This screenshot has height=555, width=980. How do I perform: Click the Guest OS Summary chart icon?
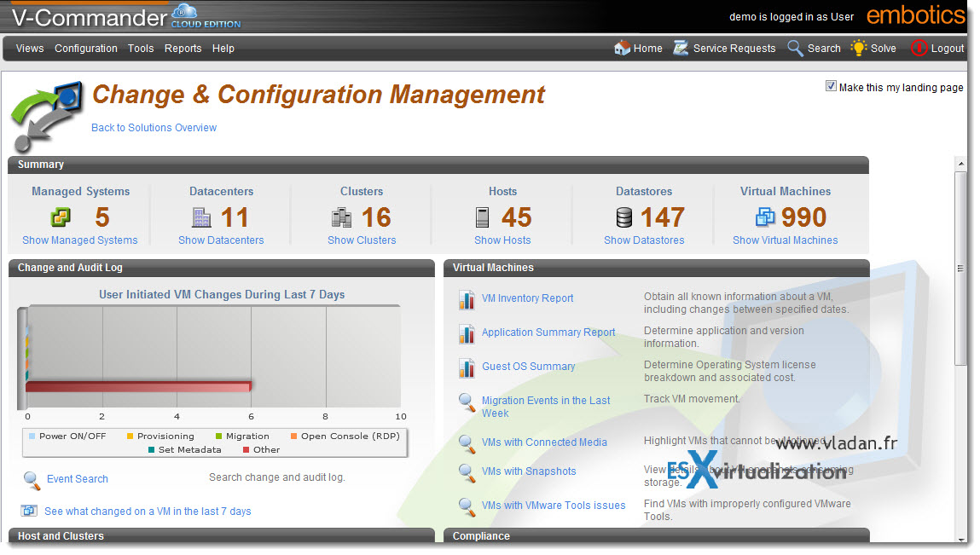467,368
